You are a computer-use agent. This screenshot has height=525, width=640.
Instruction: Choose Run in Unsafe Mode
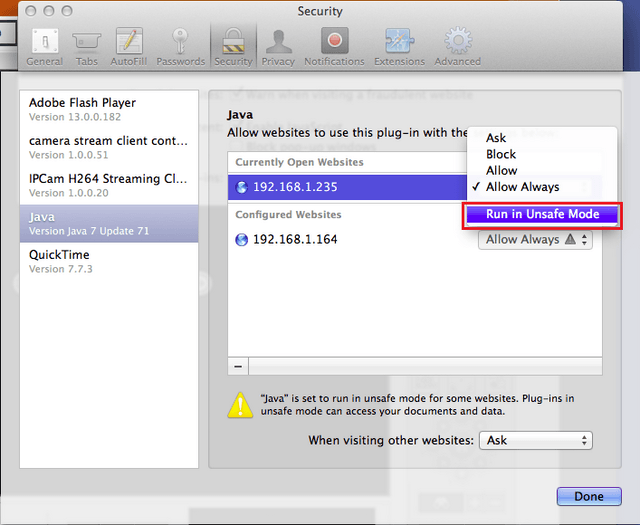pos(542,214)
